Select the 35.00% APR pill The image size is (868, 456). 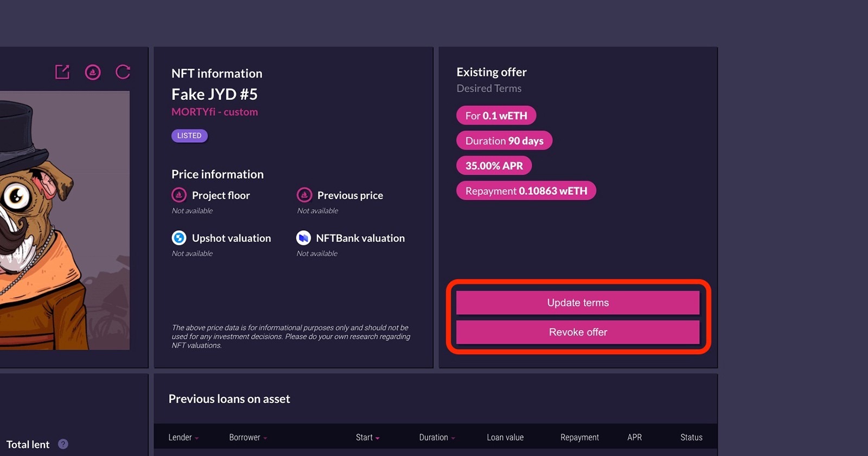(x=494, y=166)
